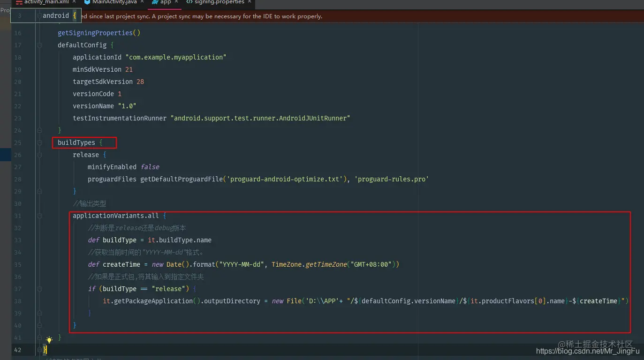644x360 pixels.
Task: Click line number 35 in the gutter
Action: coord(18,264)
